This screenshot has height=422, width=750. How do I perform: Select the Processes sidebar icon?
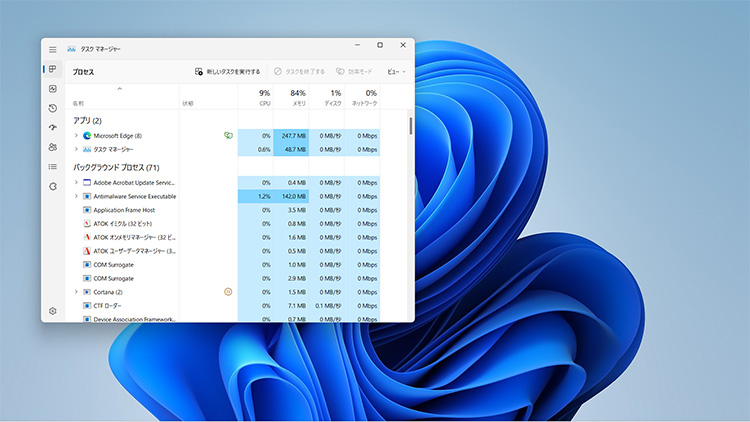tap(53, 69)
